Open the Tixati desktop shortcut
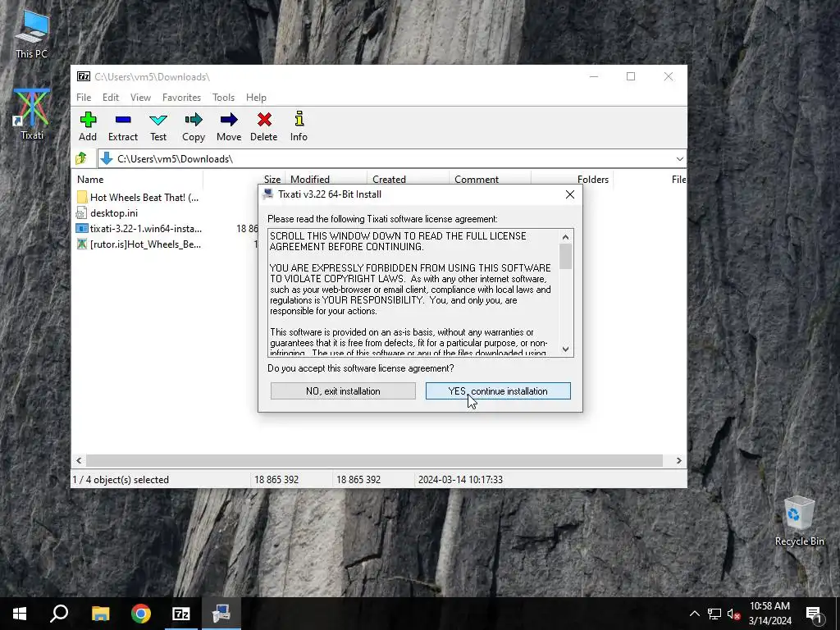840x630 pixels. [x=32, y=115]
